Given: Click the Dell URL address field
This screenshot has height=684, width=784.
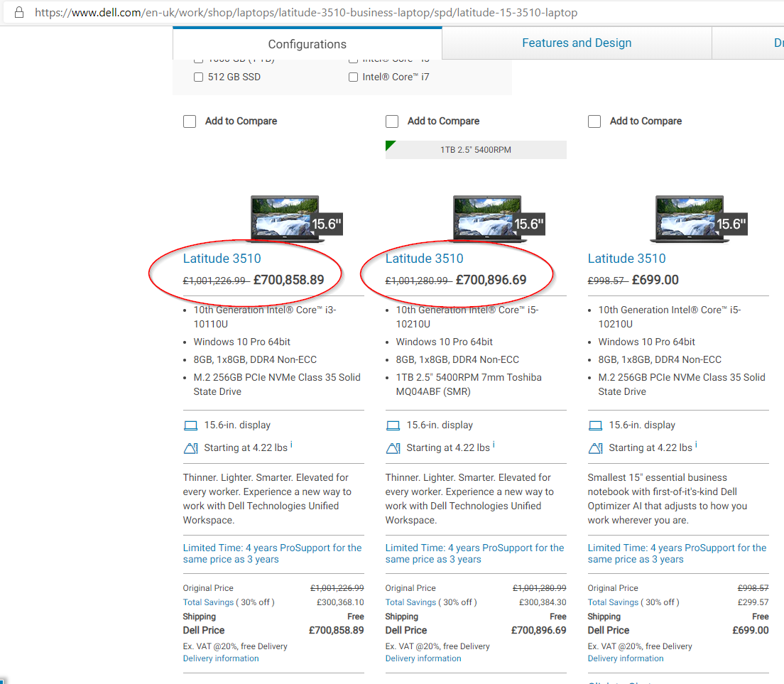Looking at the screenshot, I should 305,13.
